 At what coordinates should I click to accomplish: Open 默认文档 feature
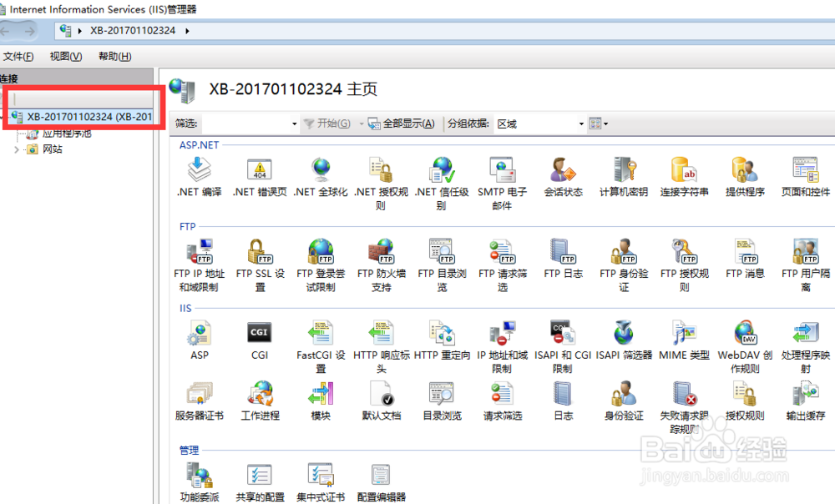coord(382,401)
